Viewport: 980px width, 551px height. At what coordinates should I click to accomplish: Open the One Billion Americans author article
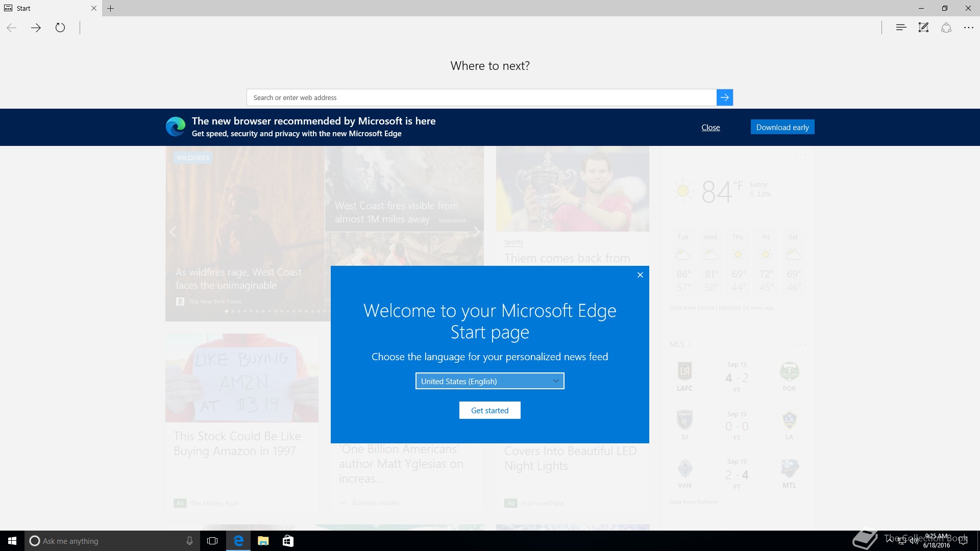401,464
